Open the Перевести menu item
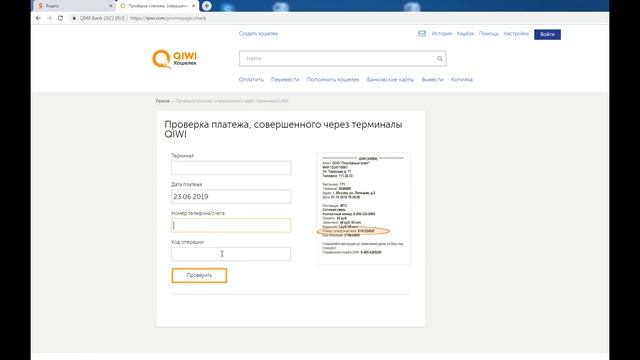The image size is (640, 360). [x=285, y=80]
